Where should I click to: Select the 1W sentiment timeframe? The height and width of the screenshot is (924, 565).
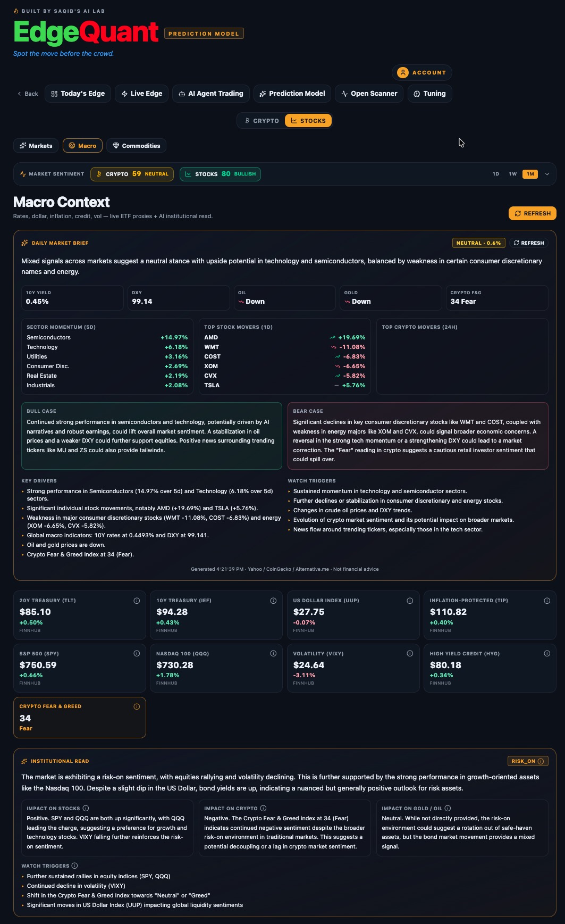[x=513, y=174]
